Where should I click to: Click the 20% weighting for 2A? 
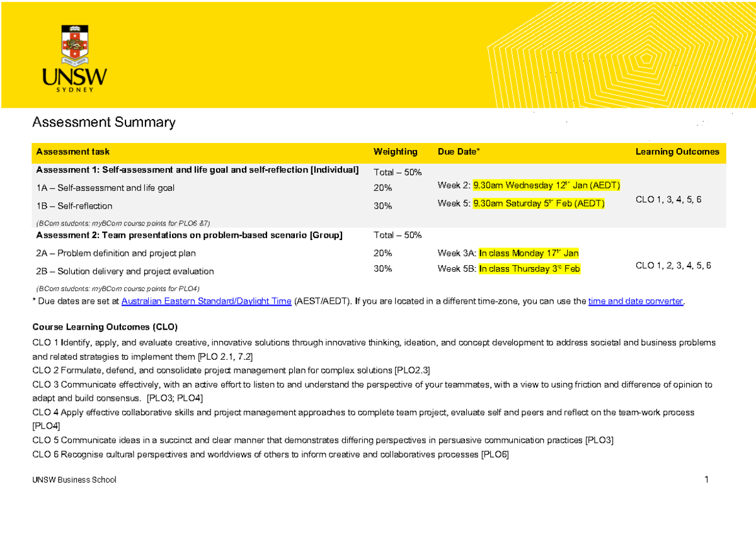pos(382,253)
